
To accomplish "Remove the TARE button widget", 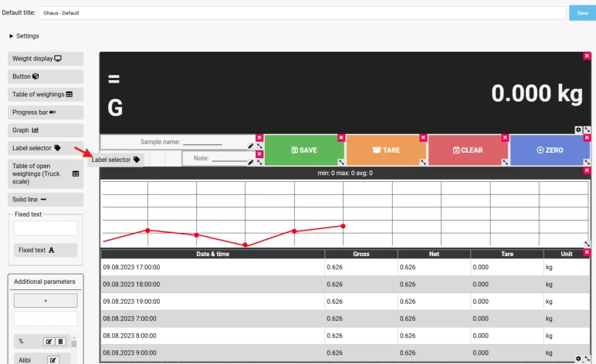I will pos(423,138).
